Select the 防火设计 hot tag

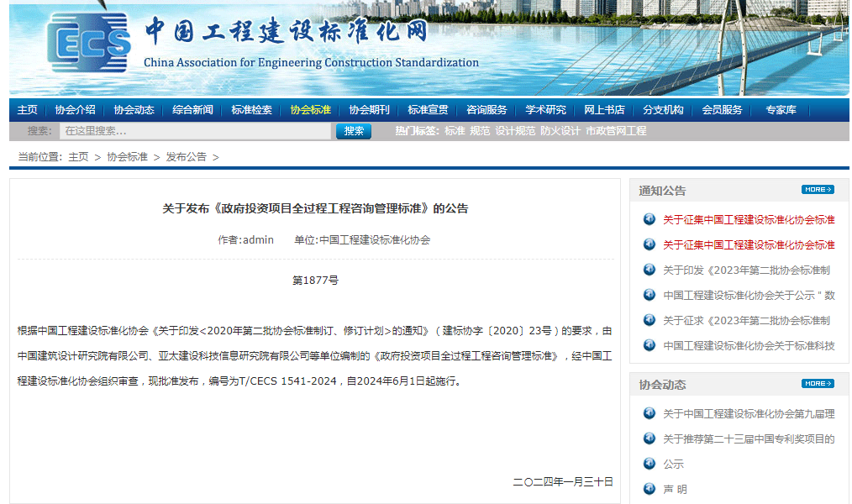click(560, 131)
